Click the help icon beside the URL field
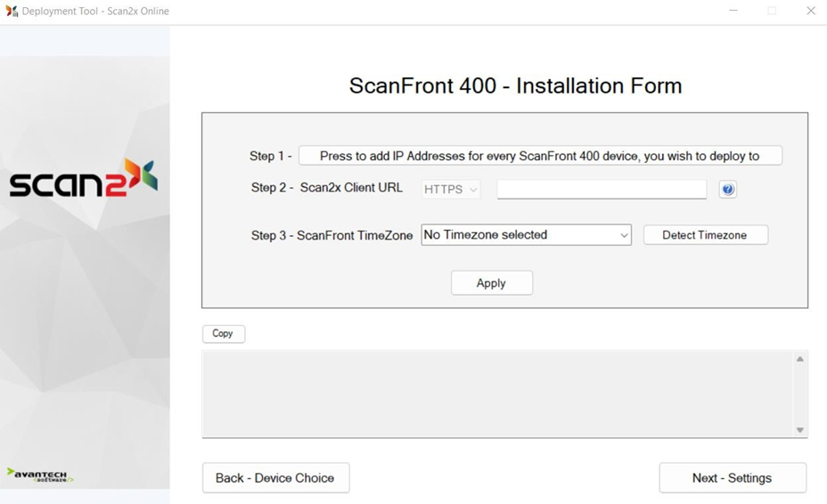The height and width of the screenshot is (504, 827). (x=727, y=190)
